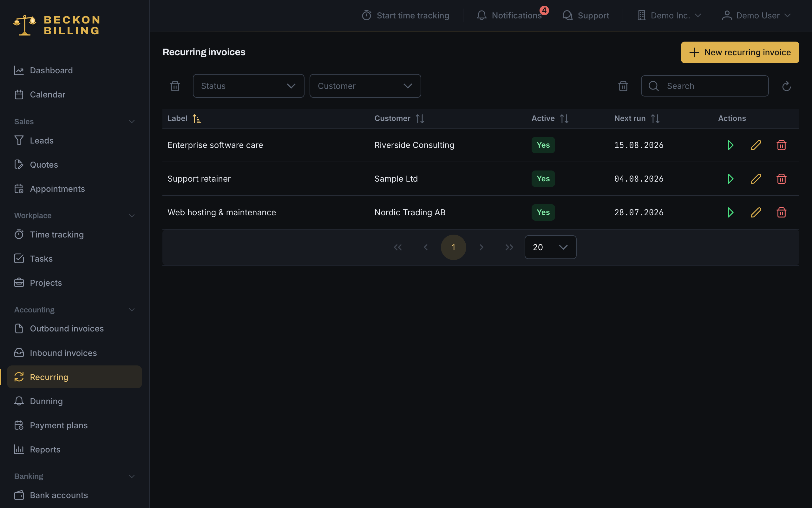Viewport: 812px width, 508px height.
Task: Click Start time tracking
Action: [405, 16]
